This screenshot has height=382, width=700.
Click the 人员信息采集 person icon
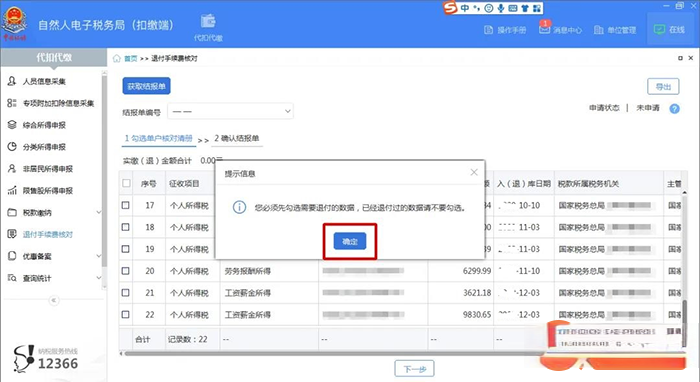click(x=12, y=81)
